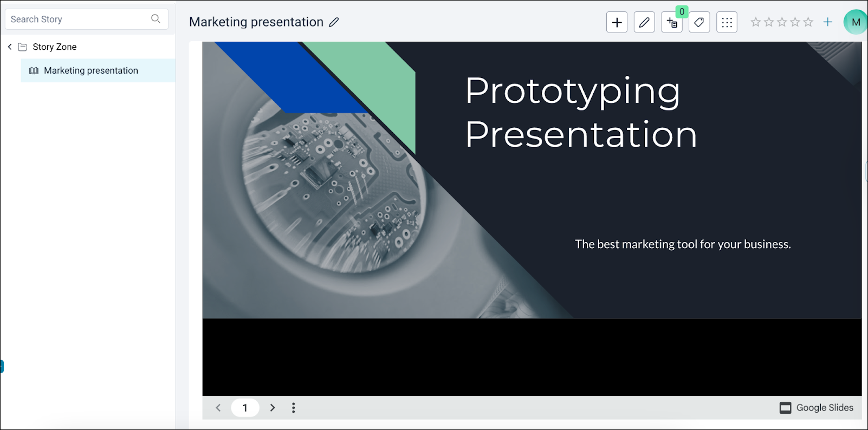Image resolution: width=868 pixels, height=430 pixels.
Task: Click the search magnifier icon
Action: pyautogui.click(x=156, y=19)
